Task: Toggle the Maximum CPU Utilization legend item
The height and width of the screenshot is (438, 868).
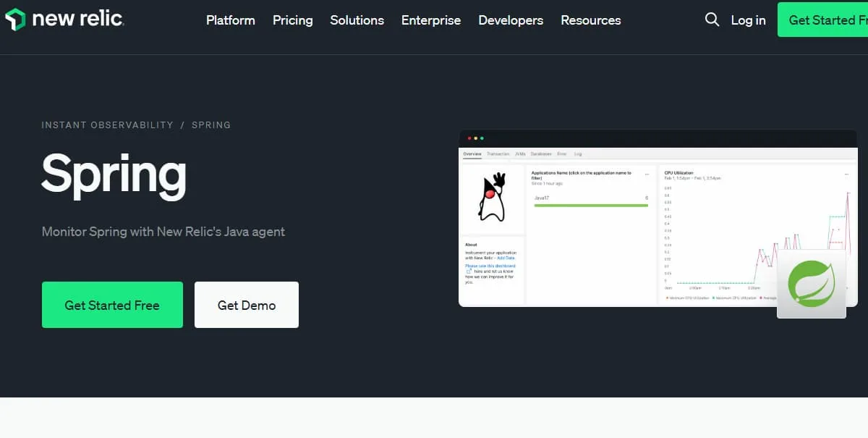Action: (x=736, y=298)
